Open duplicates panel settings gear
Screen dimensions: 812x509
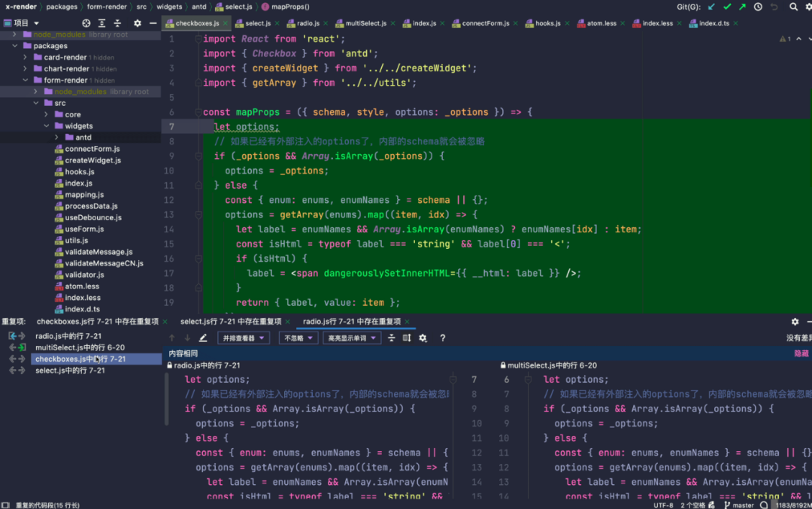[x=795, y=322]
